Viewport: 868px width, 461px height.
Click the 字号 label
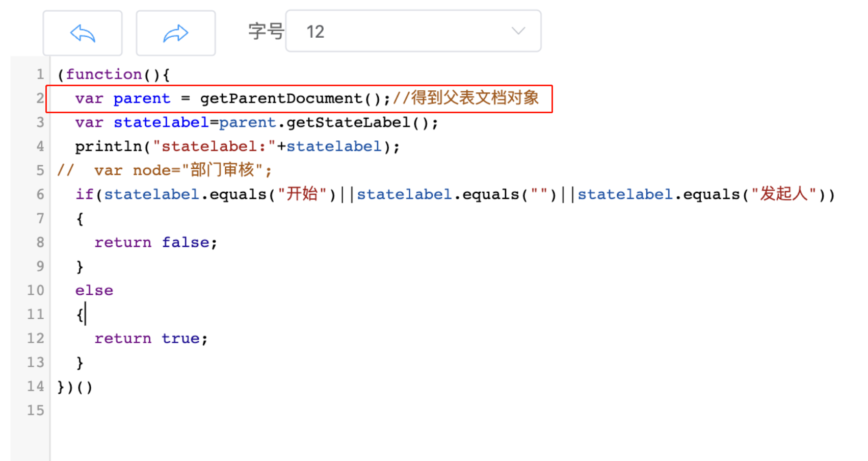click(x=266, y=31)
